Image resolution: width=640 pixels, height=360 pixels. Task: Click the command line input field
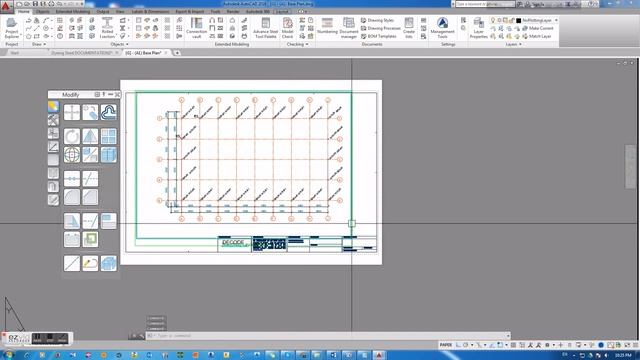click(x=327, y=336)
